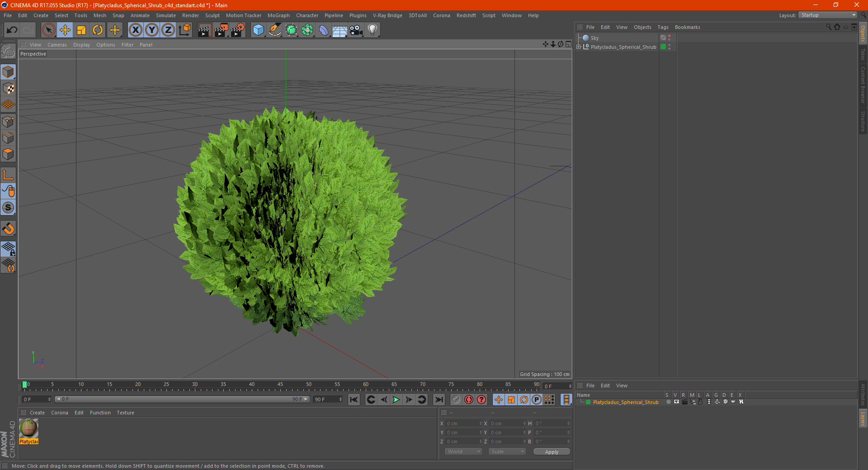Enable Workplane mode icon
The height and width of the screenshot is (470, 868).
click(8, 105)
